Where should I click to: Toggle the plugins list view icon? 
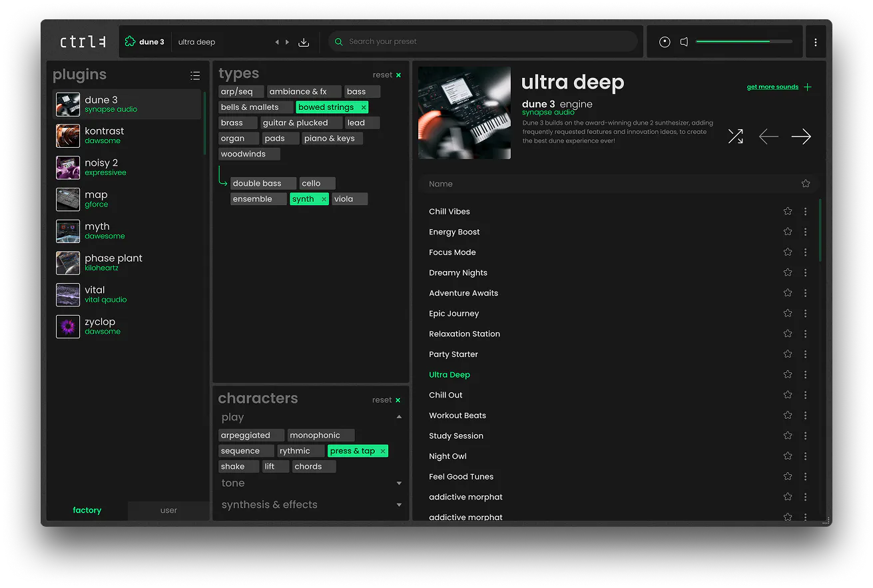click(x=195, y=76)
